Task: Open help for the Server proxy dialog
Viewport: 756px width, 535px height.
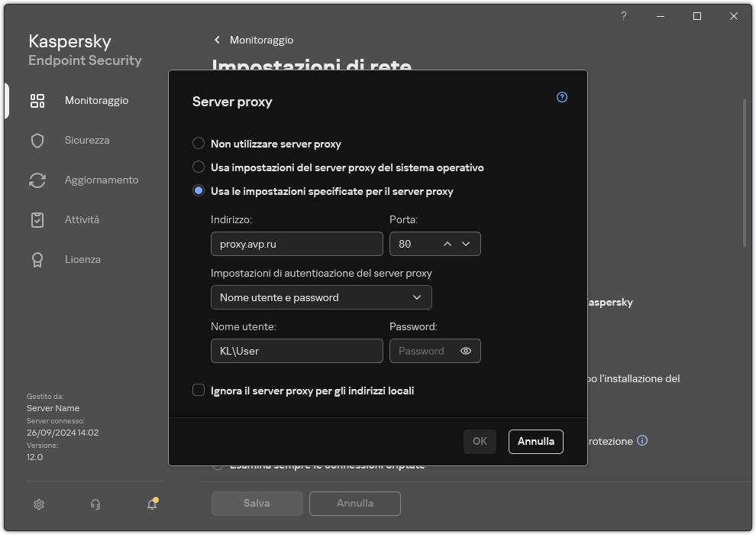Action: (x=561, y=97)
